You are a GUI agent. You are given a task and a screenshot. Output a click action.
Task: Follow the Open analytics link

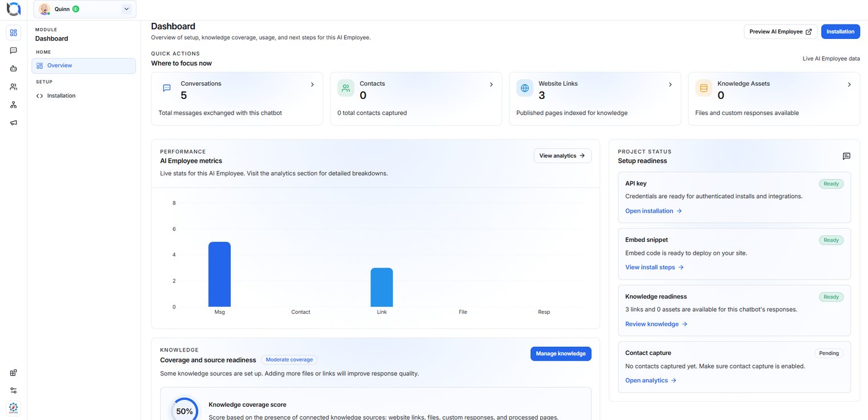651,380
